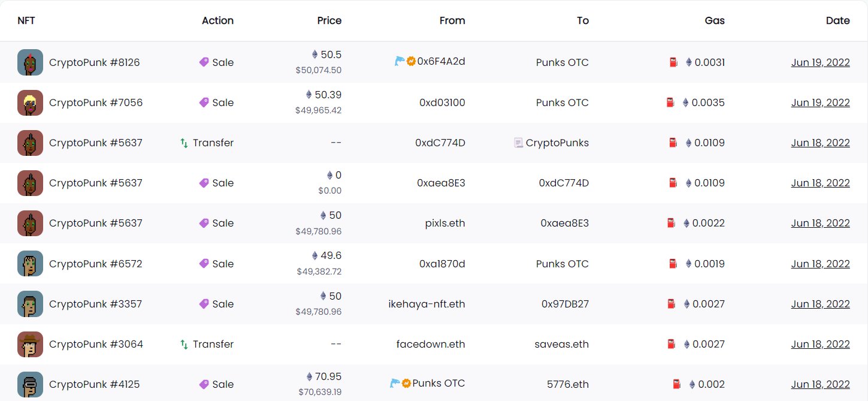
Task: Open the Jun 19, 2022 date link for CryptoPunk #8126
Action: pyautogui.click(x=820, y=62)
